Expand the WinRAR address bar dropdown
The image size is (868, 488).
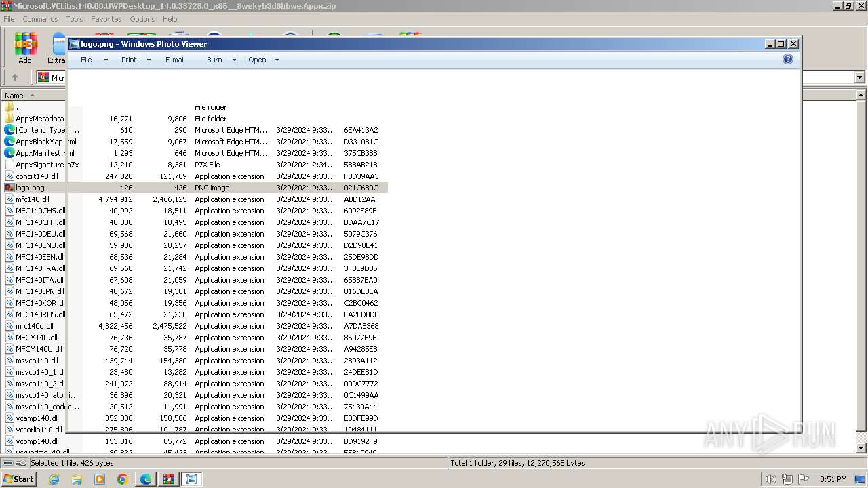(859, 77)
